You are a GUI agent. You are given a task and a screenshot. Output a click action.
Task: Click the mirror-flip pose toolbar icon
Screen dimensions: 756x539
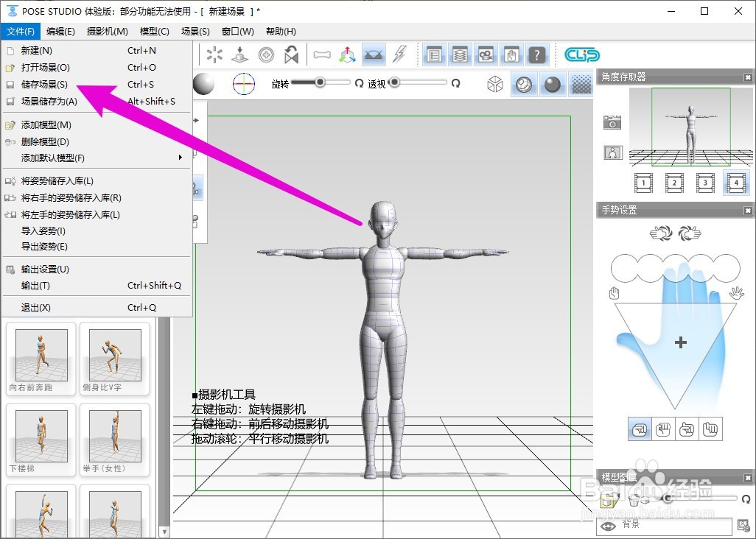tap(291, 55)
